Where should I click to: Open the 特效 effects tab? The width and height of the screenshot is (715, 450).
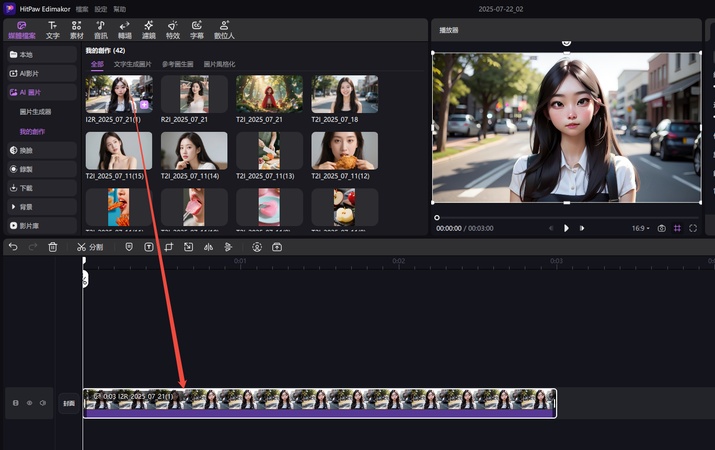tap(173, 30)
